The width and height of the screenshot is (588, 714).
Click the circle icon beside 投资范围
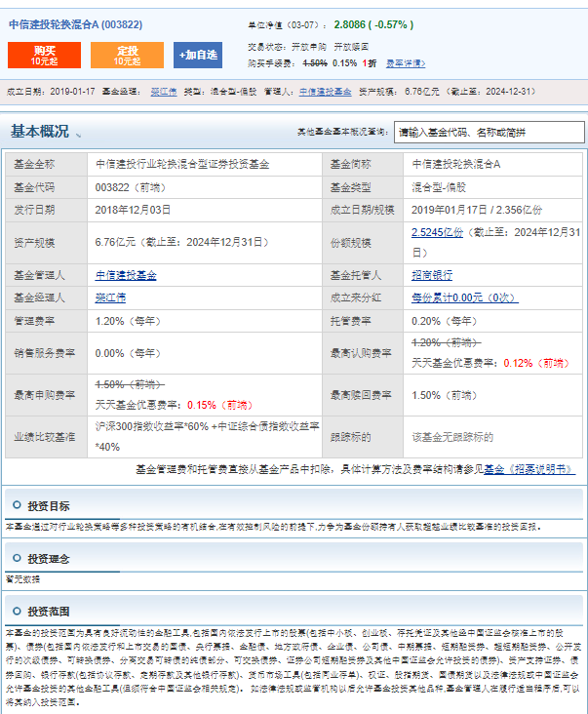click(17, 611)
